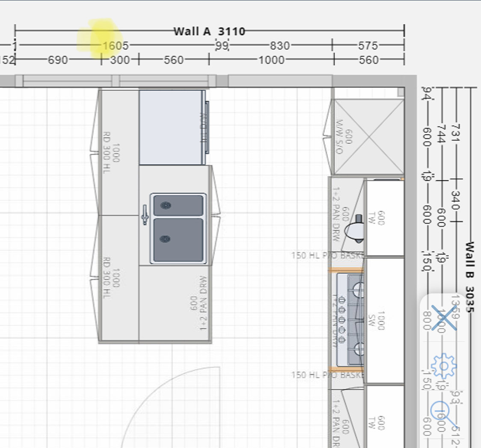The image size is (481, 448).
Task: Select the island 600 1+2 PAN DRW unit
Action: tap(175, 304)
